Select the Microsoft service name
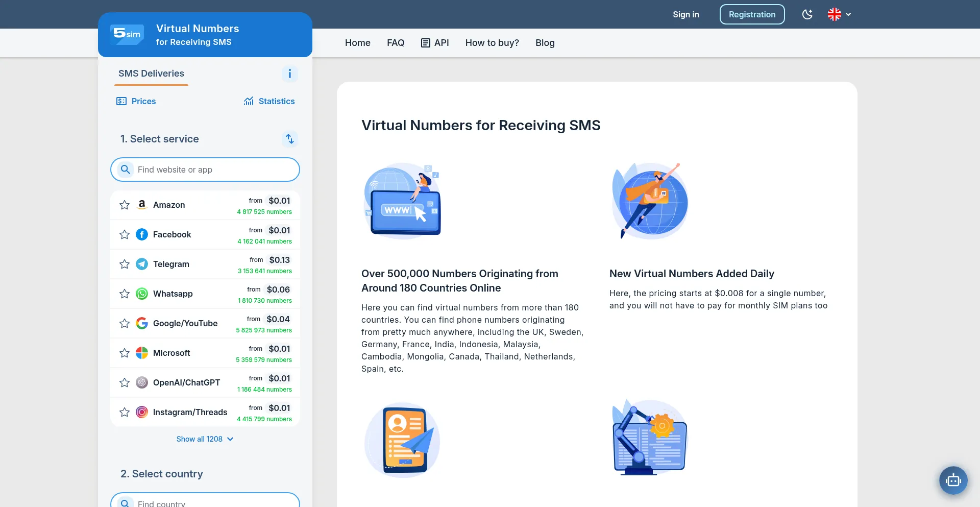This screenshot has height=507, width=980. 171,353
